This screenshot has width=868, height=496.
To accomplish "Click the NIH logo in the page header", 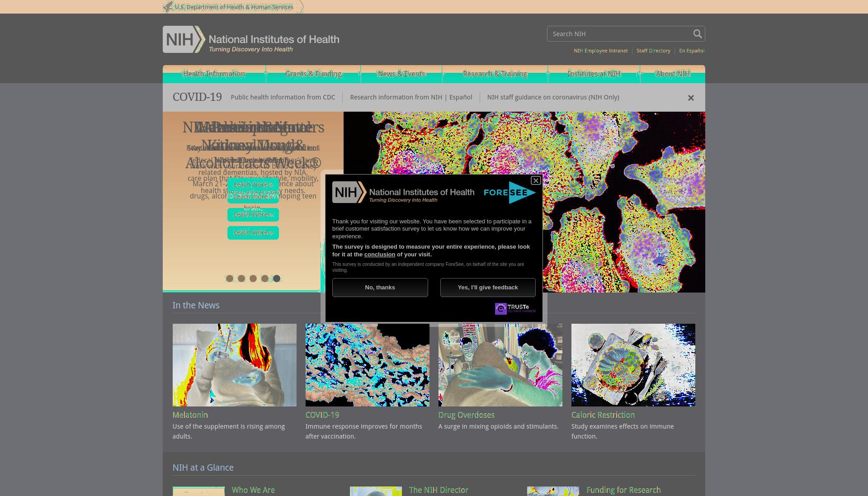I will click(x=251, y=39).
